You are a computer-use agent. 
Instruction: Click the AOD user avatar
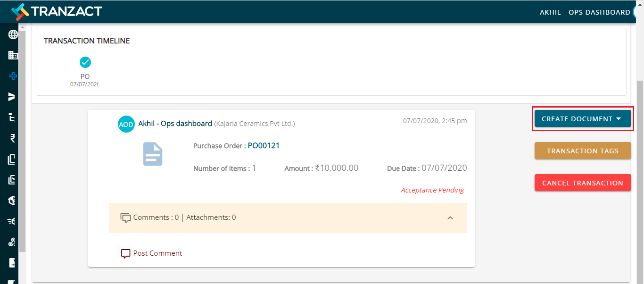pyautogui.click(x=126, y=124)
